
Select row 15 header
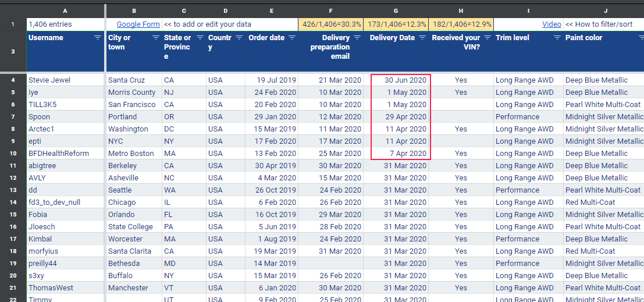coord(13,215)
